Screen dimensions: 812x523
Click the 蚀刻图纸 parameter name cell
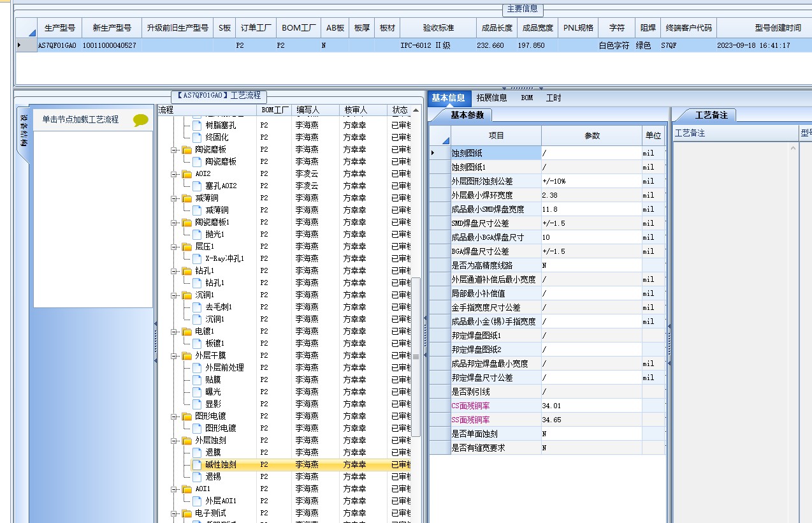point(496,153)
